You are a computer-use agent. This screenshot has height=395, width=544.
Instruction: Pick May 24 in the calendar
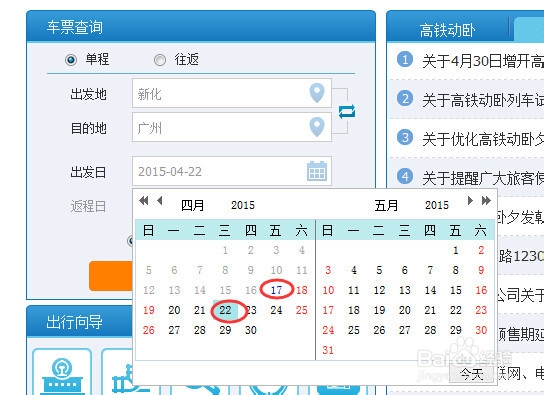(328, 330)
